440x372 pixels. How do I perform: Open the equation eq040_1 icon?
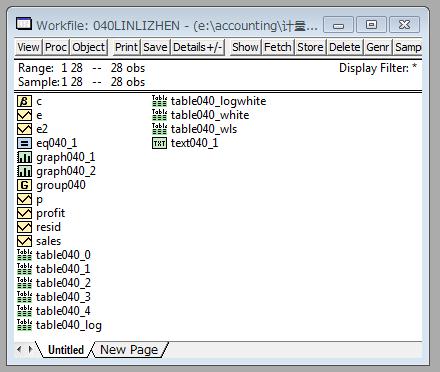[x=24, y=143]
